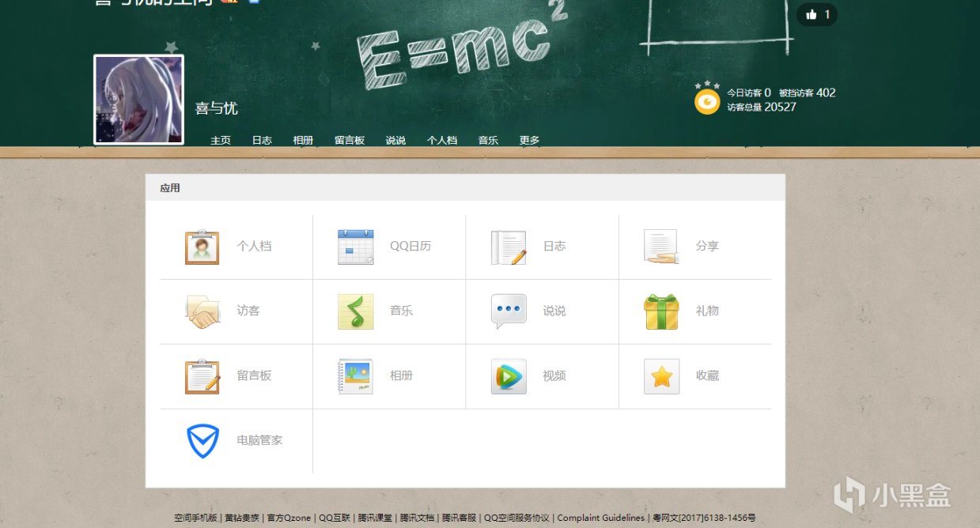The width and height of the screenshot is (980, 528).
Task: Open the 说说 speech bubble app icon
Action: pyautogui.click(x=509, y=311)
